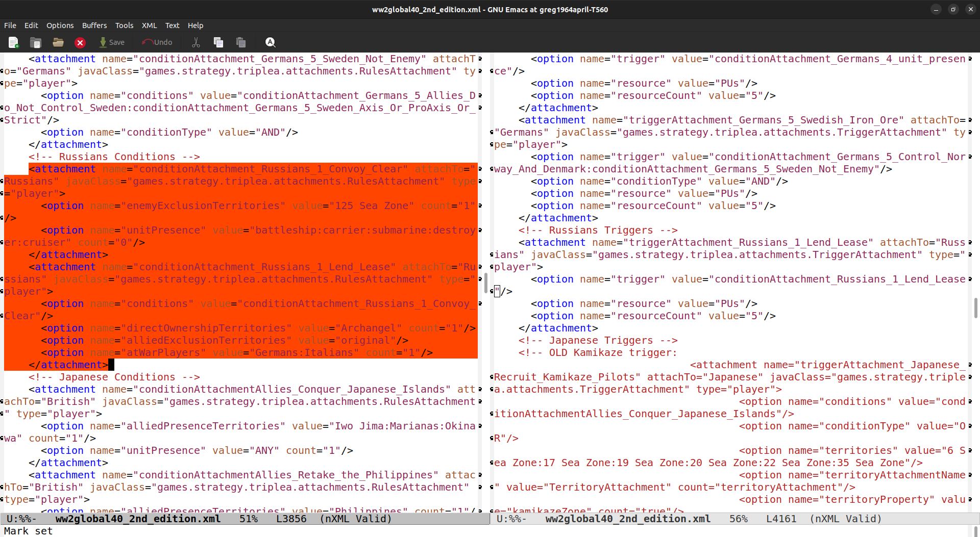Click the "Japanese Triggers" comment in right pane
Screen dimensions: 980x537
coord(598,341)
